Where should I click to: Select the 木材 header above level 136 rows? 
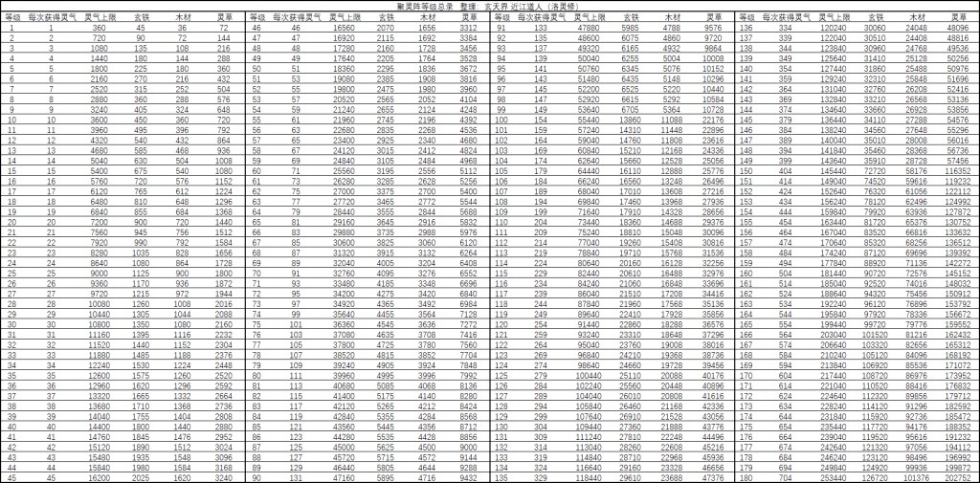(x=917, y=17)
